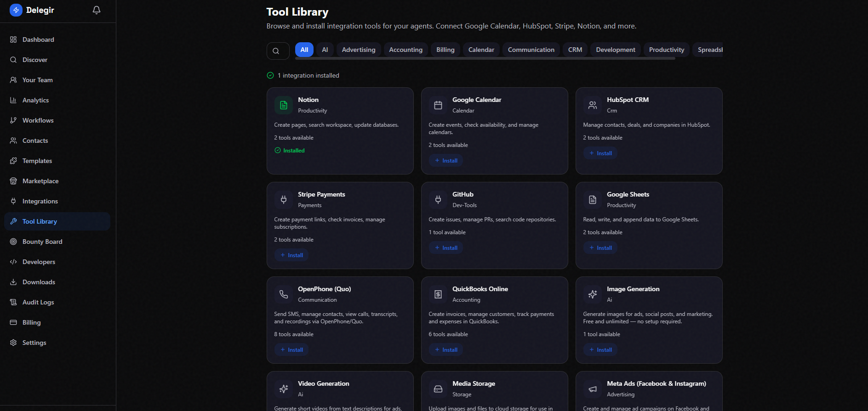
Task: Click the Settings gear icon
Action: pyautogui.click(x=13, y=343)
